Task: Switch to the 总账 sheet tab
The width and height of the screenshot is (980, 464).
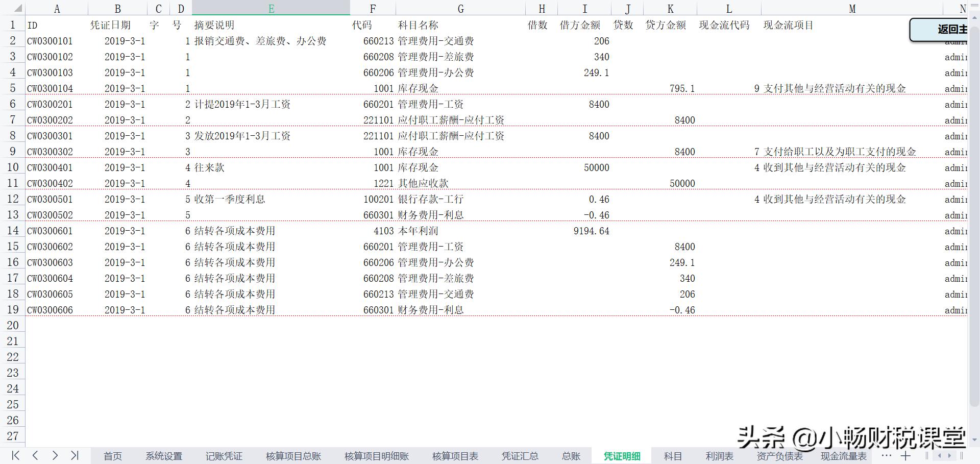Action: [571, 456]
